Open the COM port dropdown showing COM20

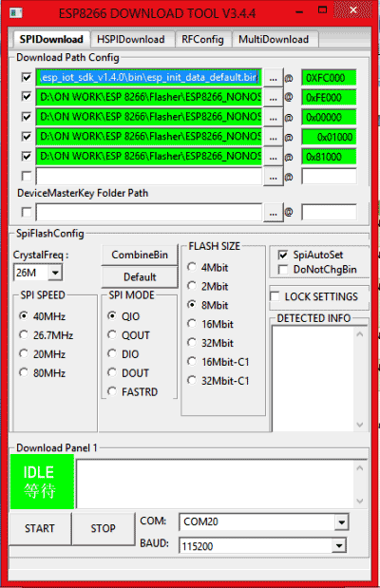tap(341, 522)
